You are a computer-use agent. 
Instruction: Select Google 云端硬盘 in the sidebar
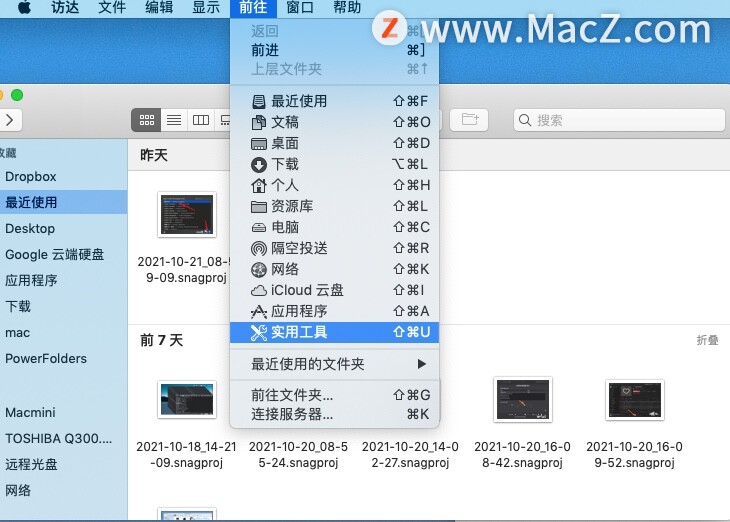tap(63, 254)
